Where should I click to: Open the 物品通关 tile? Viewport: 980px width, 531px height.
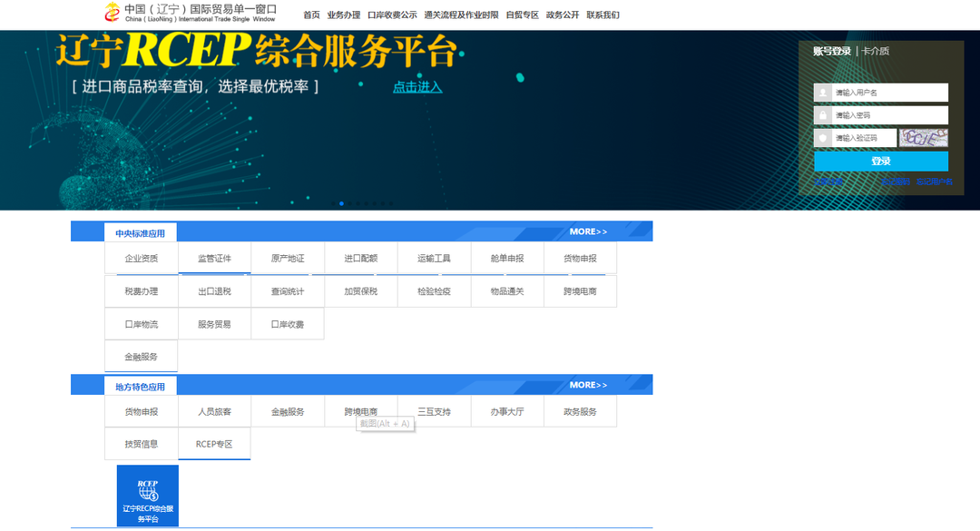pos(507,290)
